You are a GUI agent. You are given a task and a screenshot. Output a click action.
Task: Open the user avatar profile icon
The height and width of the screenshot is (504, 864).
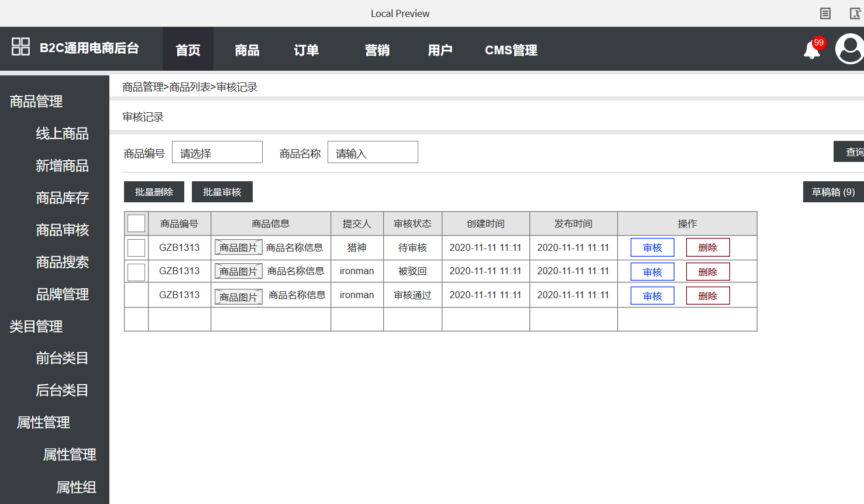click(x=850, y=49)
